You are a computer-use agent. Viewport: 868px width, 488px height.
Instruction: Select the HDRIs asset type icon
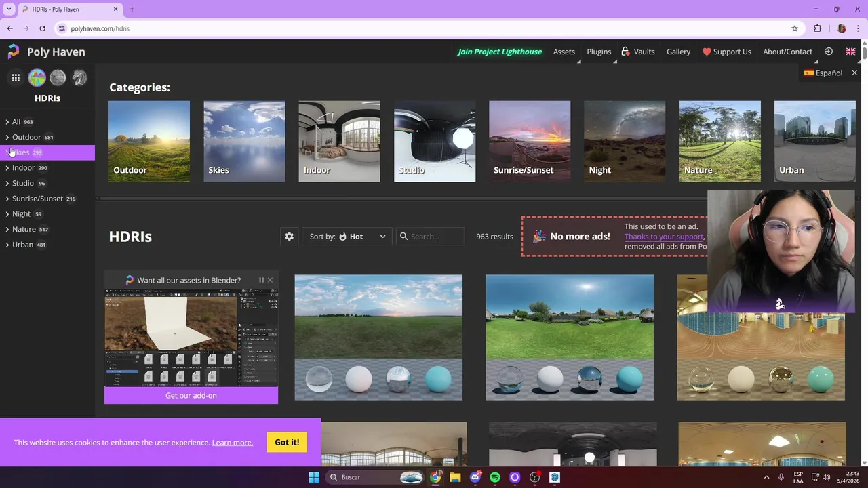click(x=37, y=78)
